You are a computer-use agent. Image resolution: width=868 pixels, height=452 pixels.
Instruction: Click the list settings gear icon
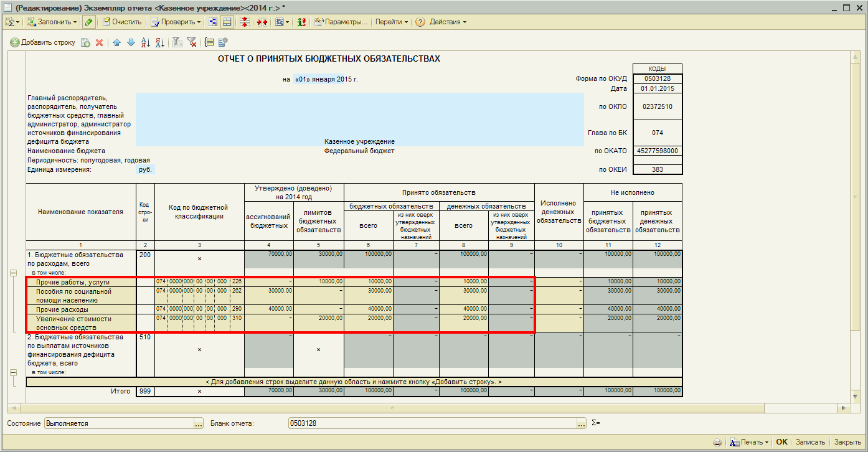(223, 42)
